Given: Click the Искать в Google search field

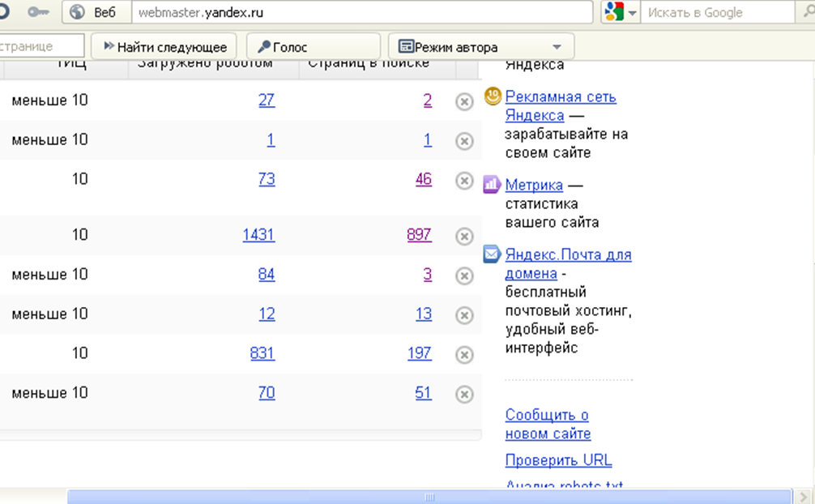Looking at the screenshot, I should click(717, 12).
